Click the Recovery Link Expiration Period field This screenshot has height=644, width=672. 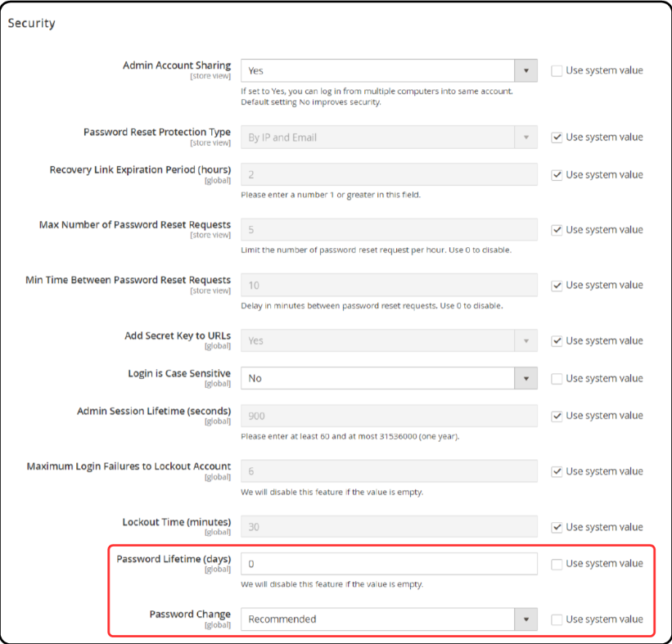click(x=388, y=174)
